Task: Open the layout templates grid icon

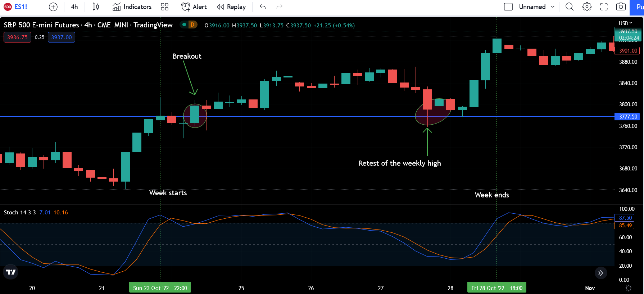Action: pos(164,7)
